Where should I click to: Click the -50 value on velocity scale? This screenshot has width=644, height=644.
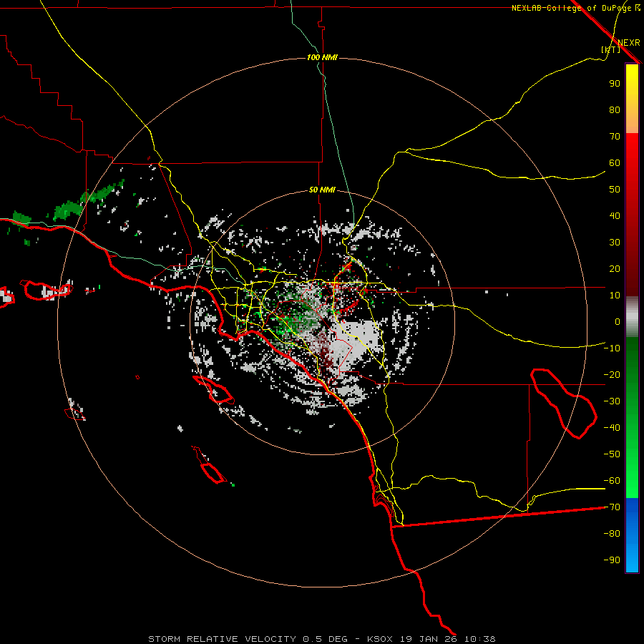612,454
